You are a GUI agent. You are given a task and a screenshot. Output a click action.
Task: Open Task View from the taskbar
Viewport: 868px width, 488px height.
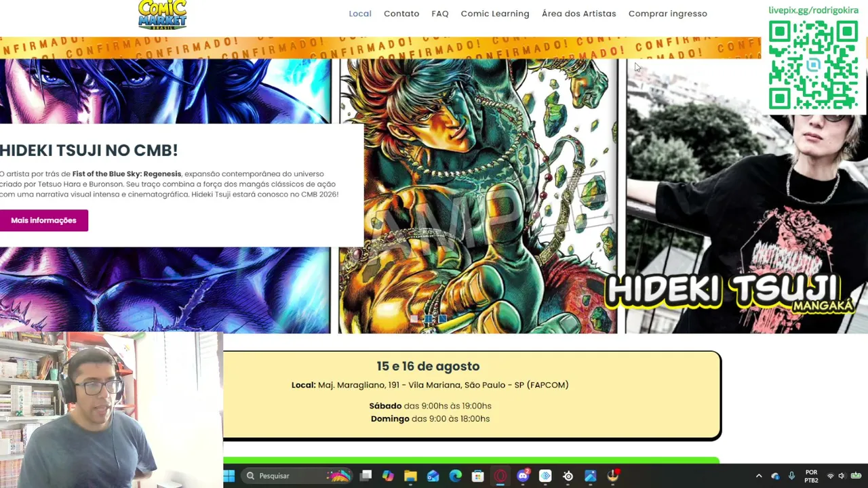tap(366, 476)
